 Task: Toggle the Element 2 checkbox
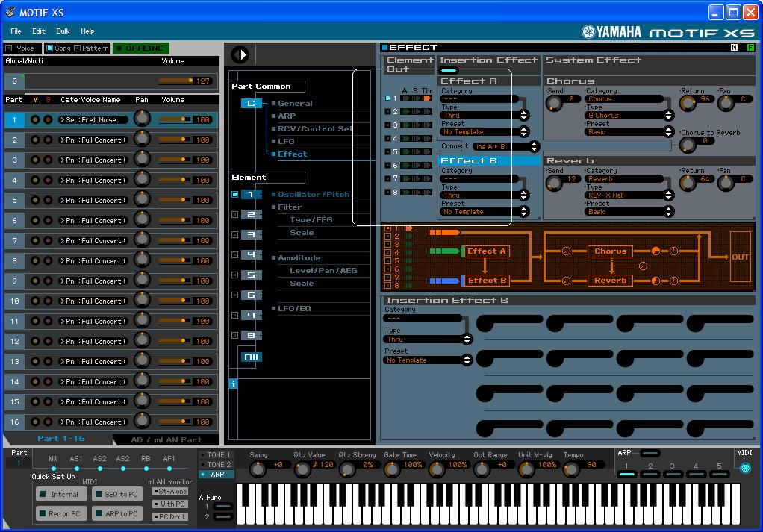click(x=235, y=215)
